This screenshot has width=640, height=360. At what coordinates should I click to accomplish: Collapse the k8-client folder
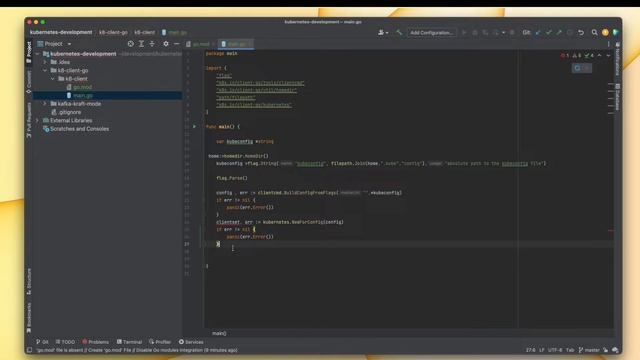[x=53, y=79]
